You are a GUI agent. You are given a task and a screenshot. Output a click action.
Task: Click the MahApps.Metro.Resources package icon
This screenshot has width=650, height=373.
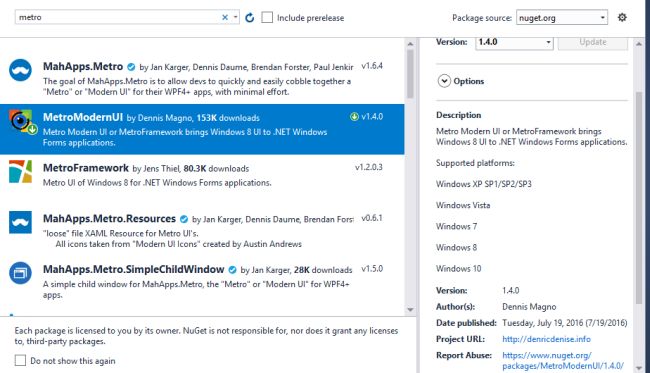click(20, 223)
